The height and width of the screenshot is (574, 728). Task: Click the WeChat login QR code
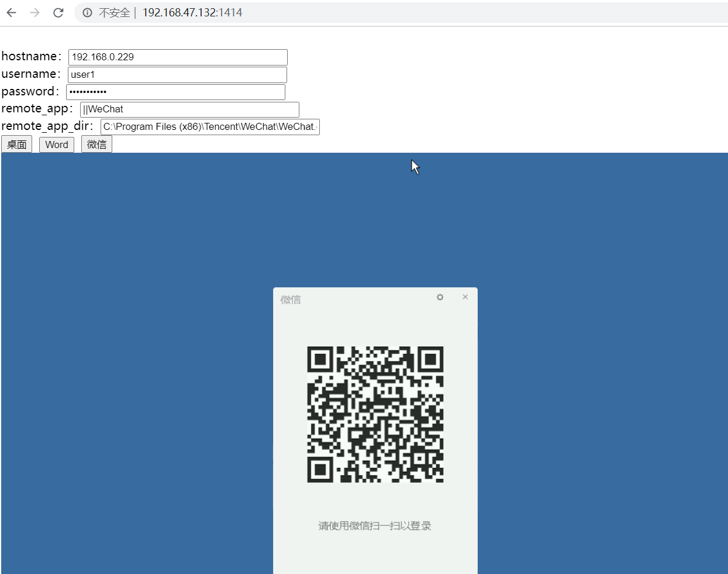pos(375,414)
